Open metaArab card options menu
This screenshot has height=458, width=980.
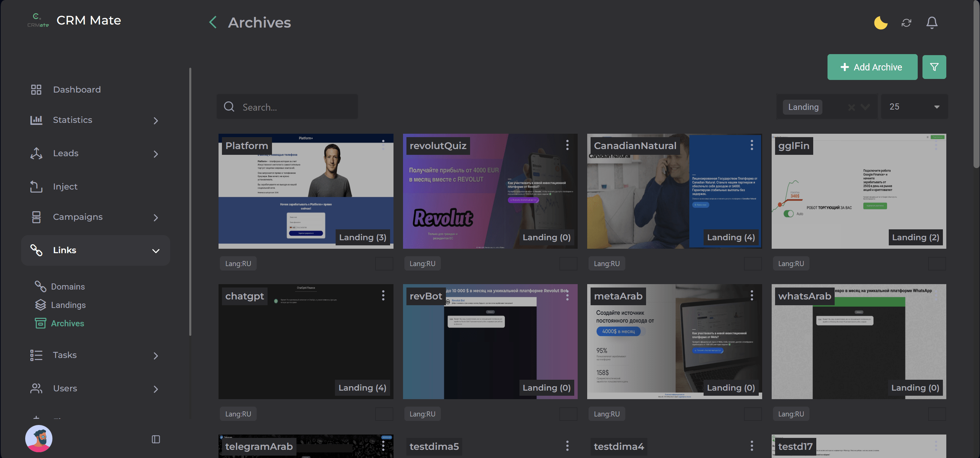[x=752, y=295]
